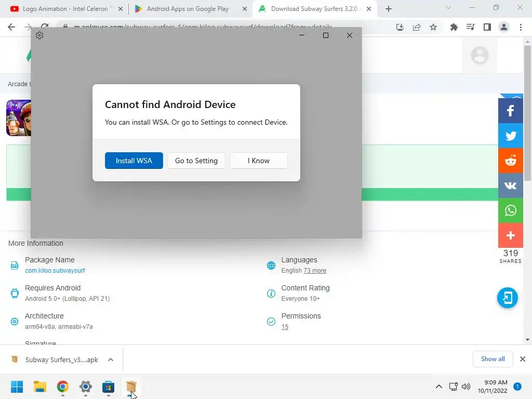
Task: Open Windows Start menu
Action: tap(17, 387)
